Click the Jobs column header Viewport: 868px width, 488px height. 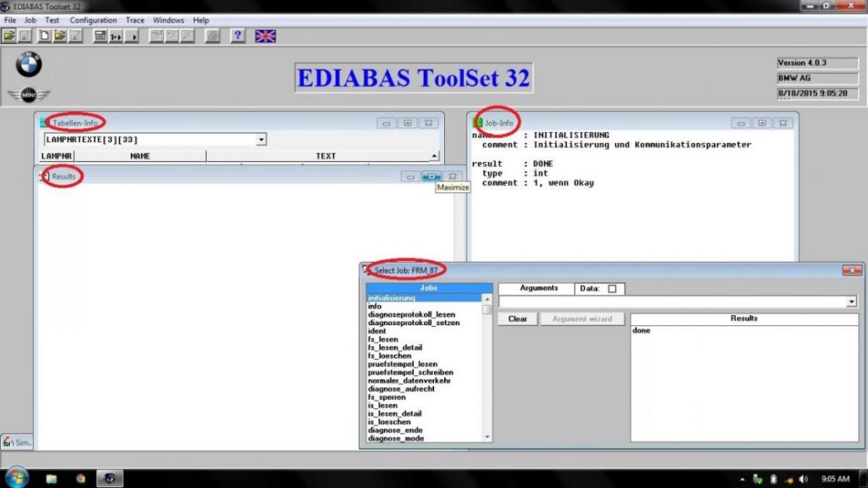tap(429, 288)
